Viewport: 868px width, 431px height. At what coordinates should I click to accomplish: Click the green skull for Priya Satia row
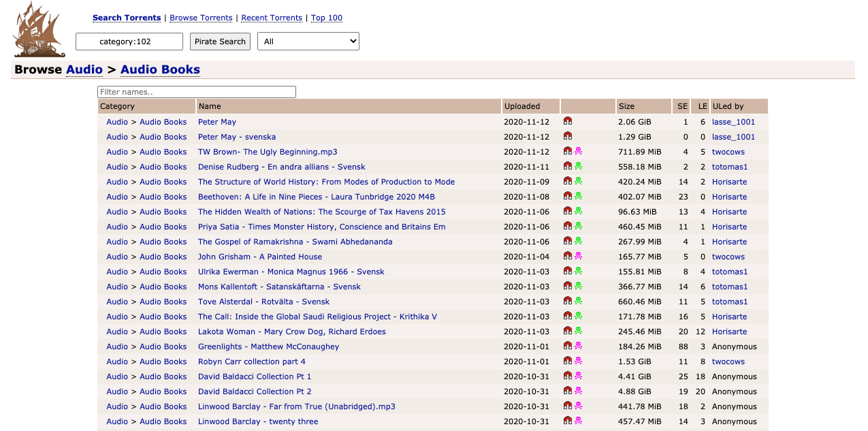tap(578, 226)
